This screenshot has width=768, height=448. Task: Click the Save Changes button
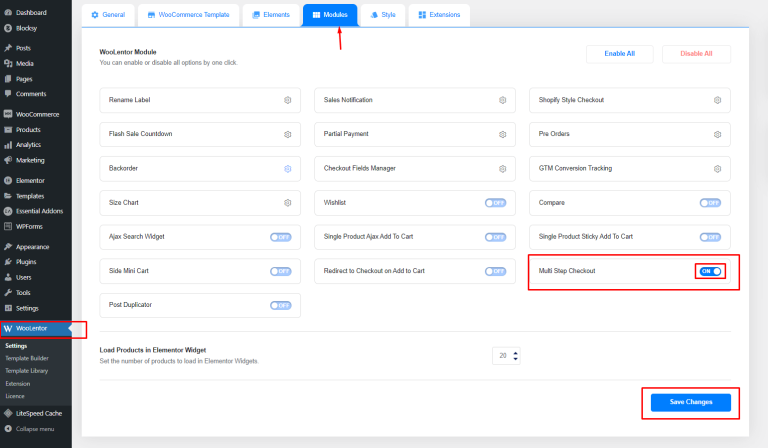pos(691,402)
